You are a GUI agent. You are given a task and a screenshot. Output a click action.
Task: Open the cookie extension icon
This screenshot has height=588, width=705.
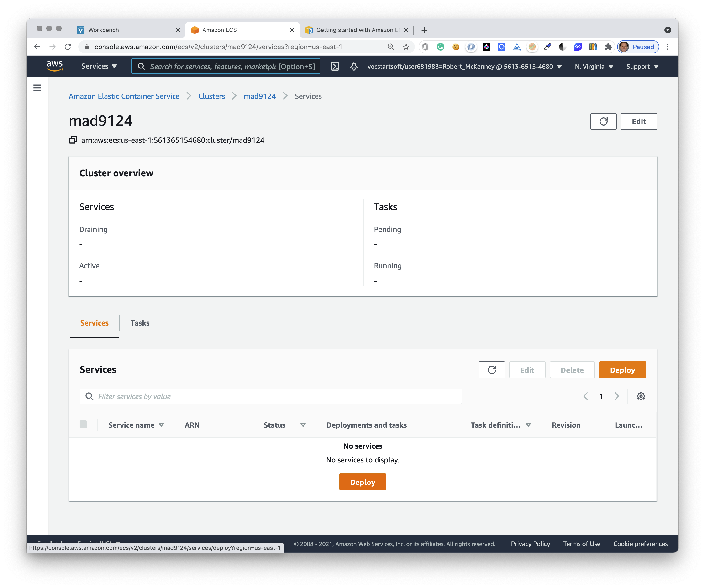click(x=456, y=47)
